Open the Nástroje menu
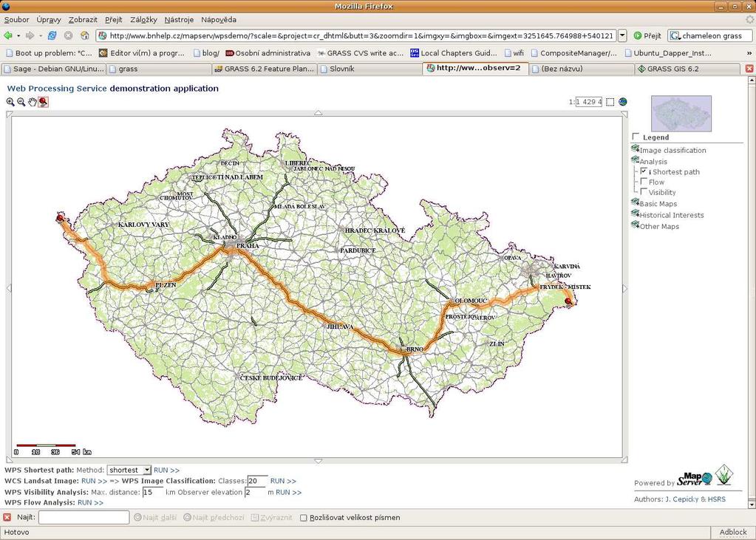This screenshot has width=756, height=540. (179, 20)
